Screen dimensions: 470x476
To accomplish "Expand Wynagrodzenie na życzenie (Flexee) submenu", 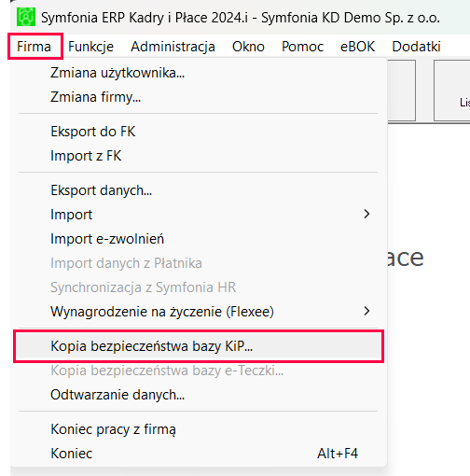I will (366, 311).
